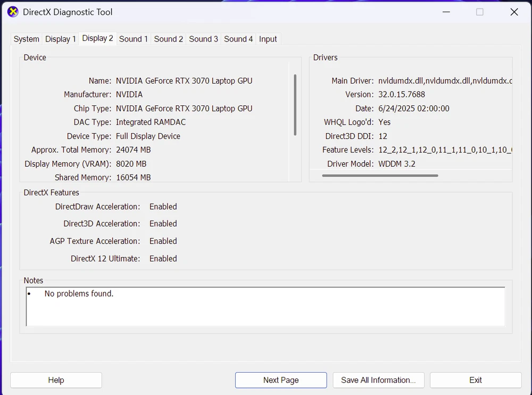Go to the Sound 1 tab
The height and width of the screenshot is (395, 532).
click(x=134, y=39)
